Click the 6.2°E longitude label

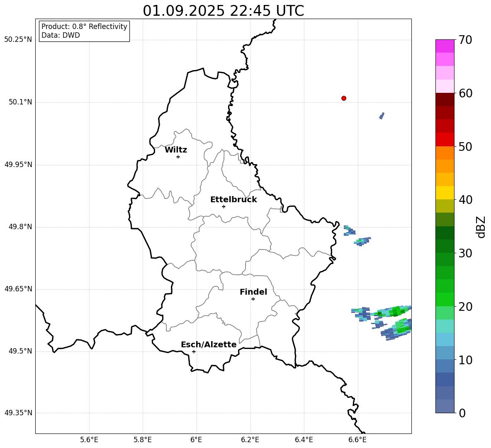(250, 440)
